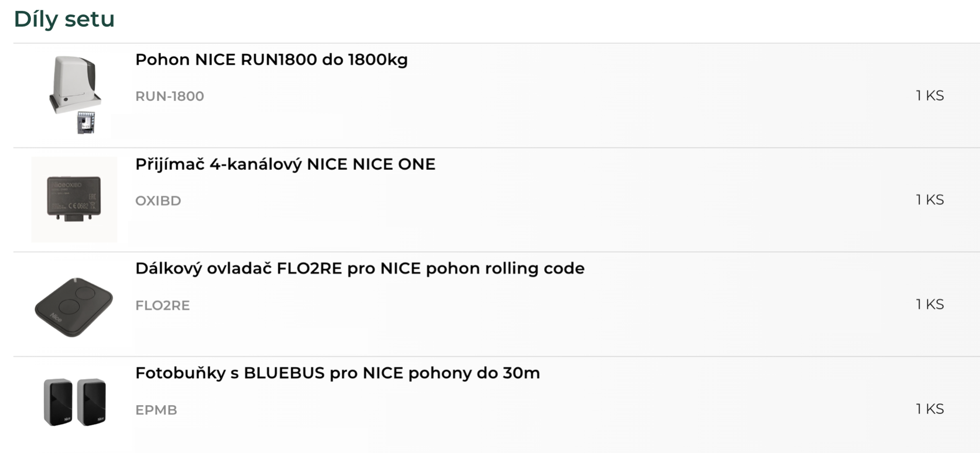Open the Fotobuňky s BLUEBUS title link
Viewport: 980px width, 453px height.
coord(337,373)
